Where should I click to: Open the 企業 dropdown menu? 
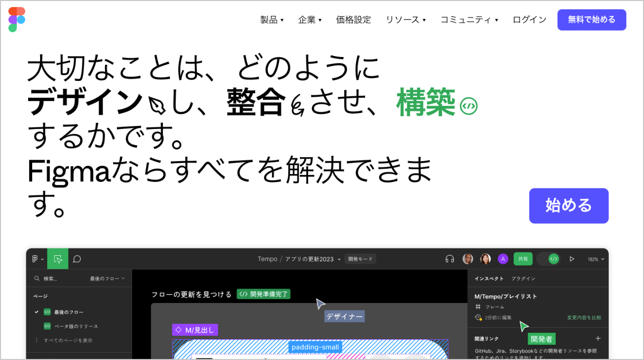click(310, 20)
